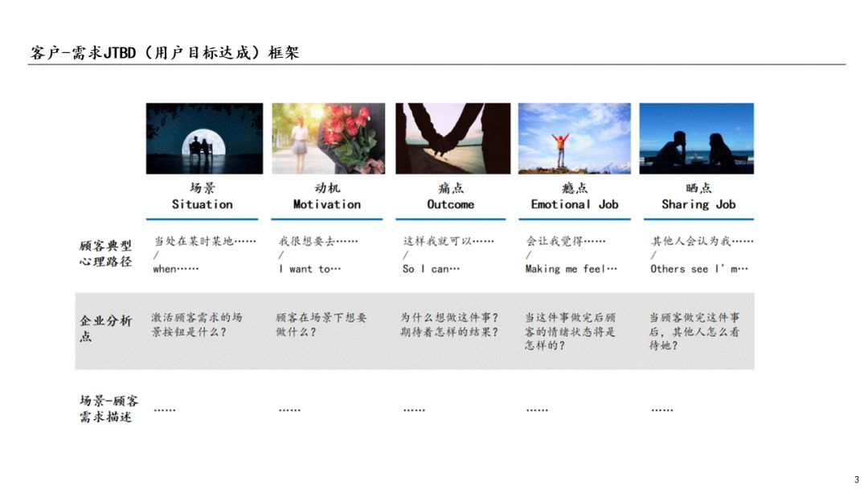Select the 企业分析点 row label
The height and width of the screenshot is (489, 868).
point(105,328)
